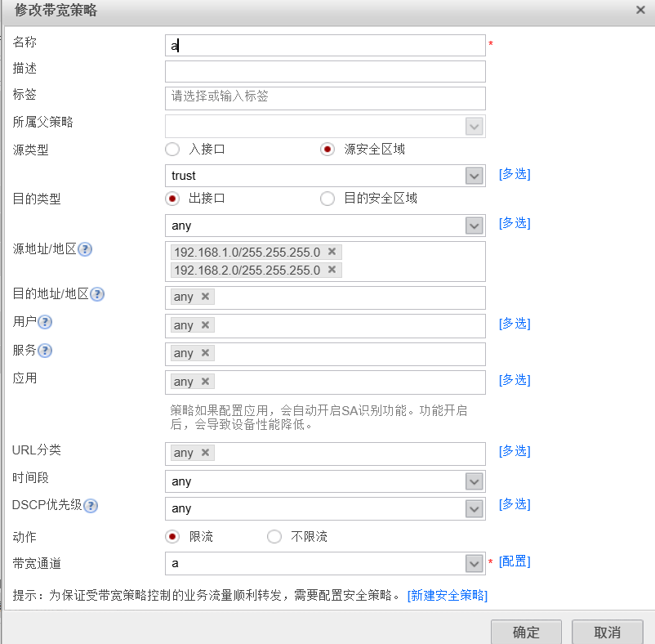Open 新建安全策略 link
Image resolution: width=655 pixels, height=644 pixels.
(x=448, y=595)
